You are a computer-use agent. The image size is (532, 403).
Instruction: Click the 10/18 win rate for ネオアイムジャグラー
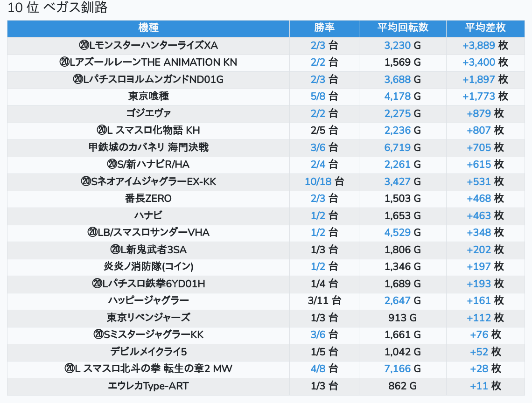point(318,181)
